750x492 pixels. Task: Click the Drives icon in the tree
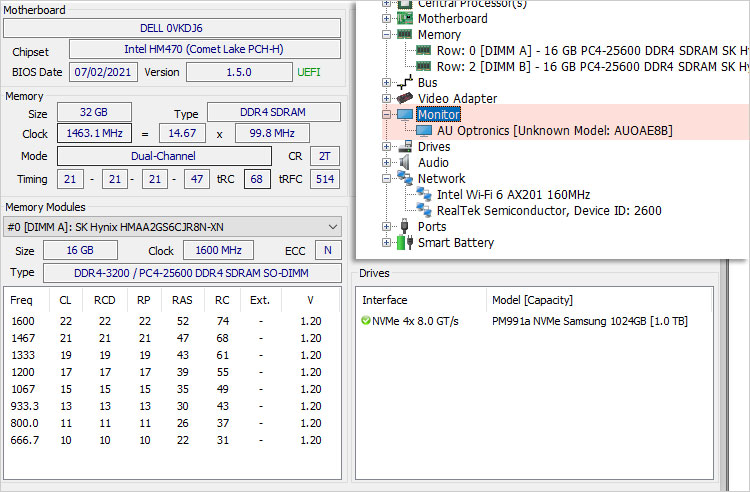point(405,146)
